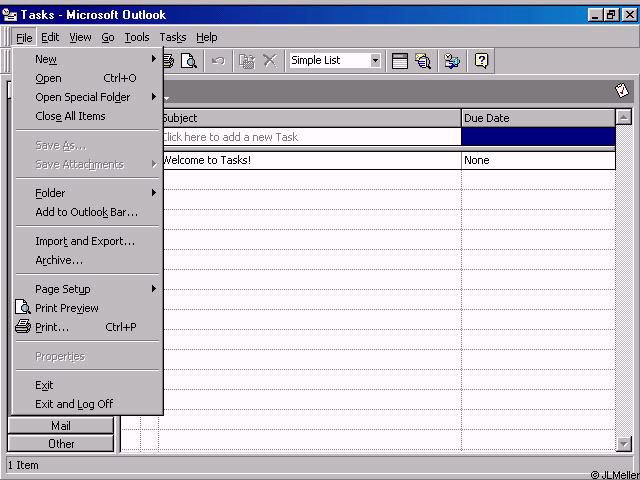Click the 'Click here to add a new Task' field
This screenshot has width=640, height=480.
pyautogui.click(x=310, y=137)
